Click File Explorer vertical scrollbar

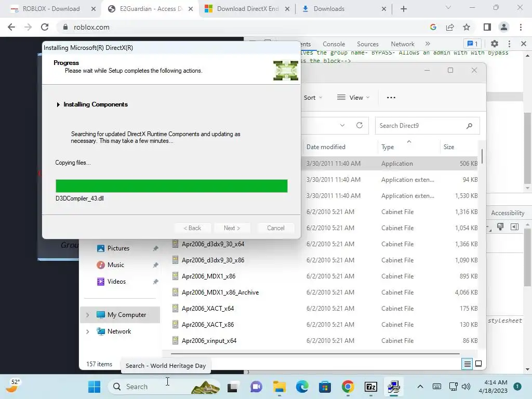click(482, 156)
